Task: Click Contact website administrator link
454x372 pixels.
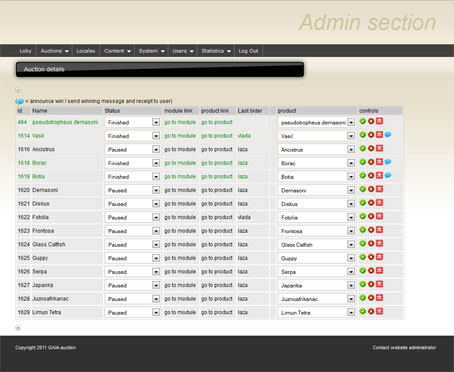Action: click(x=404, y=347)
